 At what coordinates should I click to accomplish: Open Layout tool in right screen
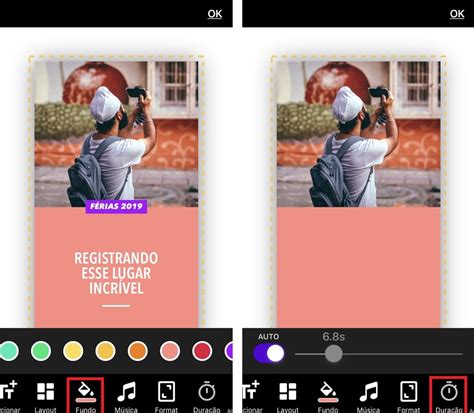288,396
